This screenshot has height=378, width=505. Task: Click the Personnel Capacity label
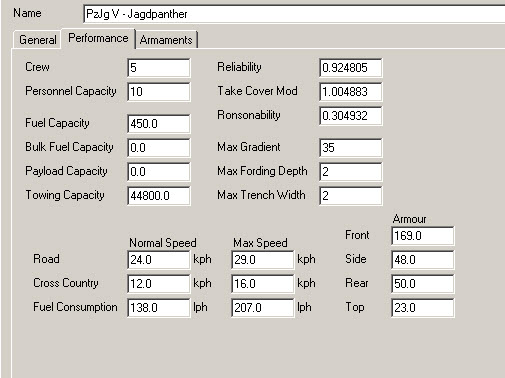[71, 91]
